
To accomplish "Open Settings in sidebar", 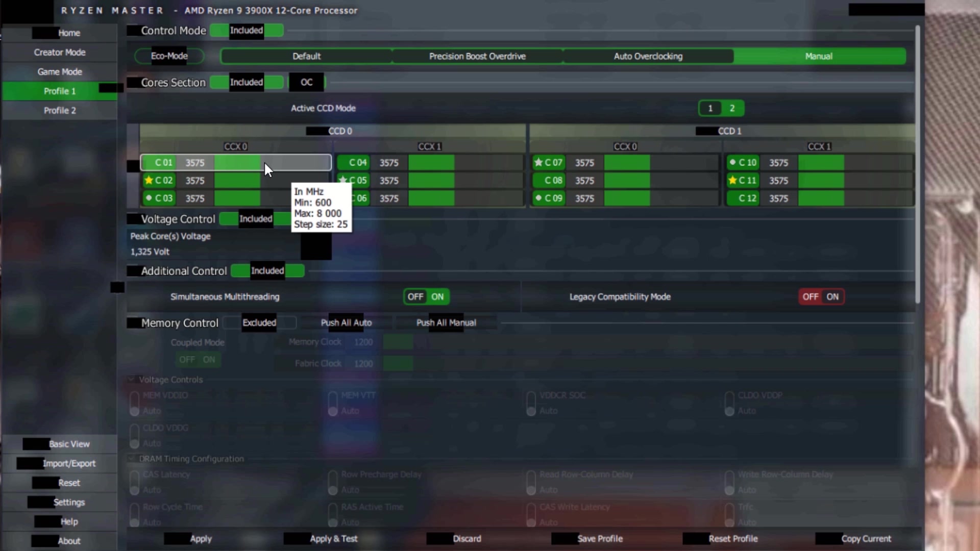I will (60, 503).
